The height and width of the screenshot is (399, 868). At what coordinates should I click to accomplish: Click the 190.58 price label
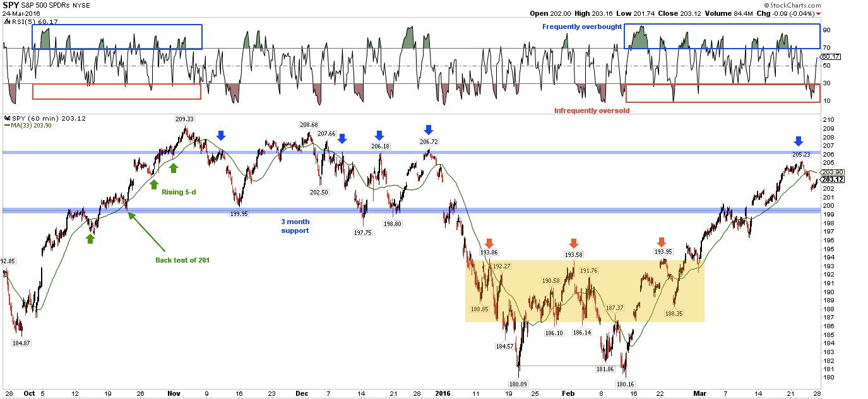click(x=550, y=280)
